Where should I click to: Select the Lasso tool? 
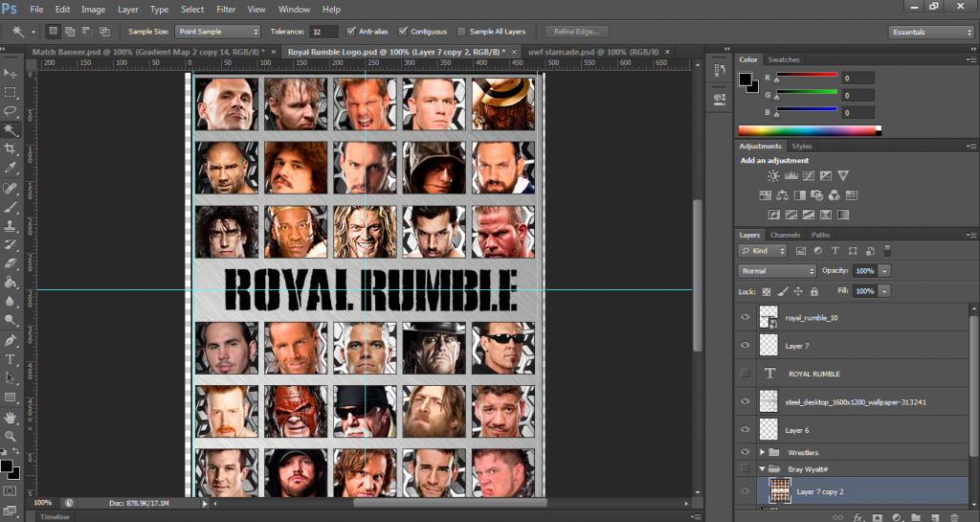(10, 111)
